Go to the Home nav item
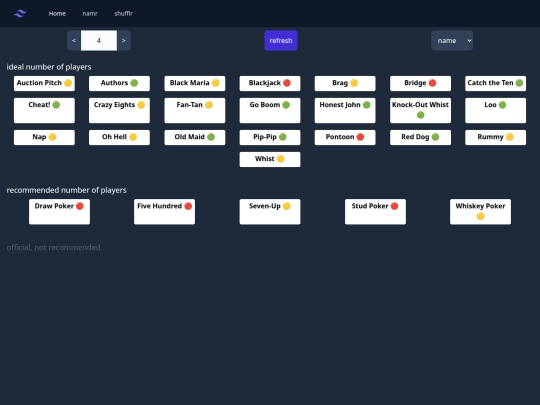 [x=57, y=13]
